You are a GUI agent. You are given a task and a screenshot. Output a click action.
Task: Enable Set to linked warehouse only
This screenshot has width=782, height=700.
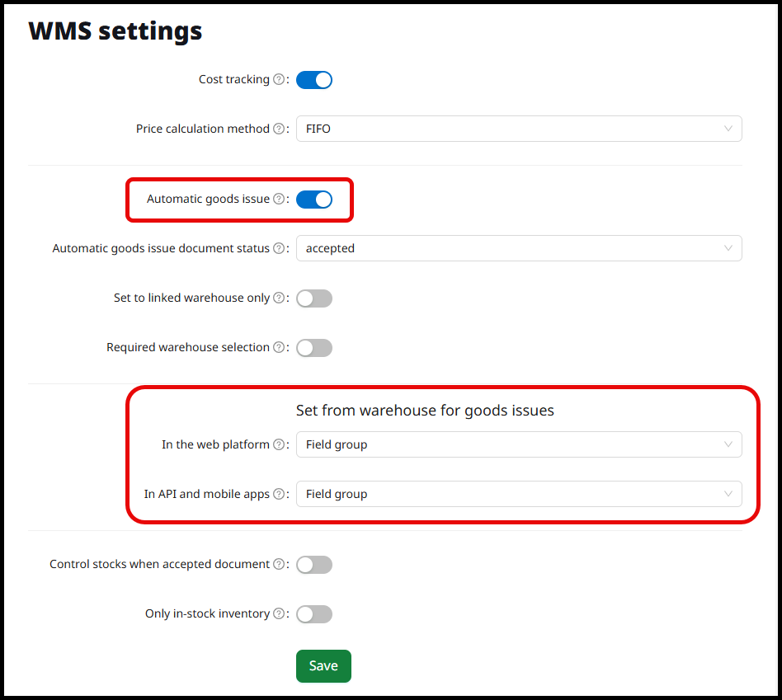(x=314, y=298)
